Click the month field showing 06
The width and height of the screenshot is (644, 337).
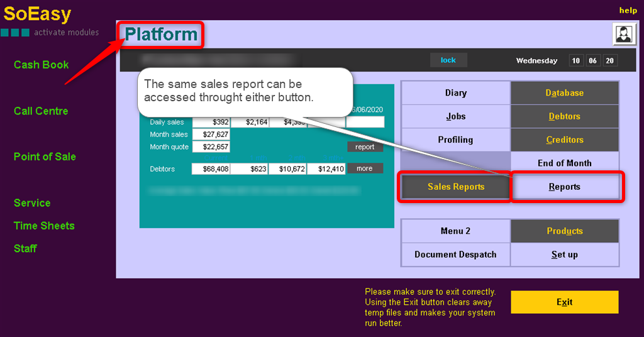[x=592, y=61]
